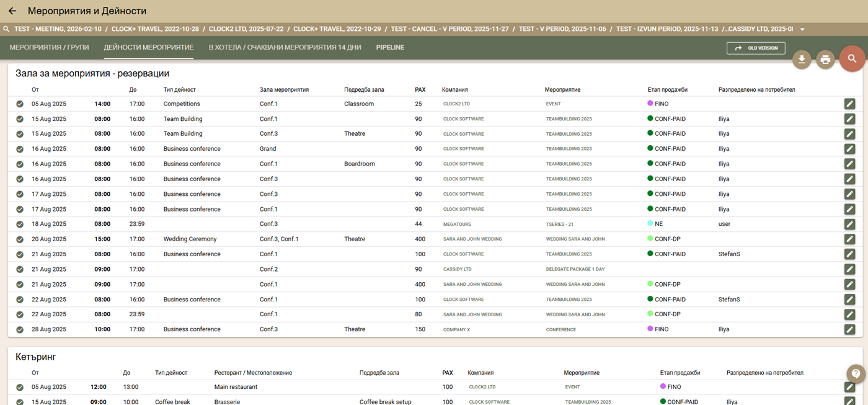The height and width of the screenshot is (405, 868).
Task: Click the magnifier icon in the filter bar
Action: pyautogui.click(x=6, y=29)
